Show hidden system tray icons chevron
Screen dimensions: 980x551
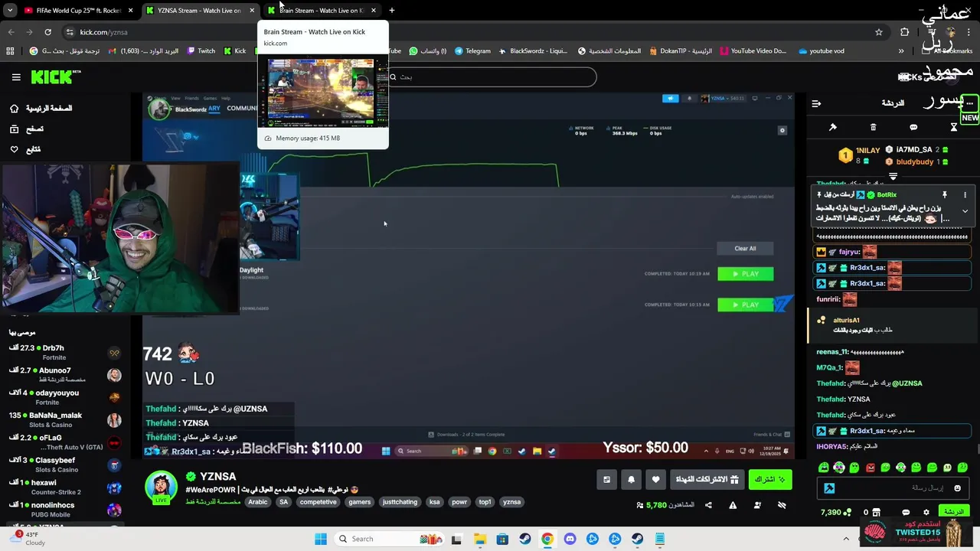click(x=846, y=539)
